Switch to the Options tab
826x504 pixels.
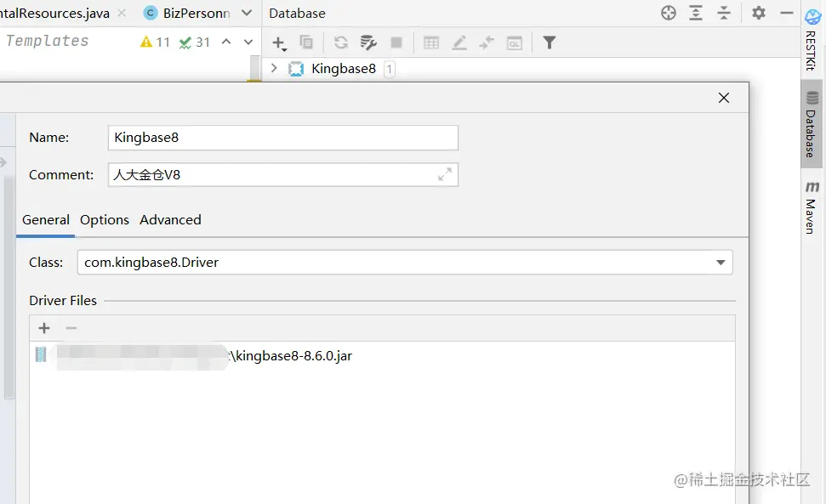(104, 219)
